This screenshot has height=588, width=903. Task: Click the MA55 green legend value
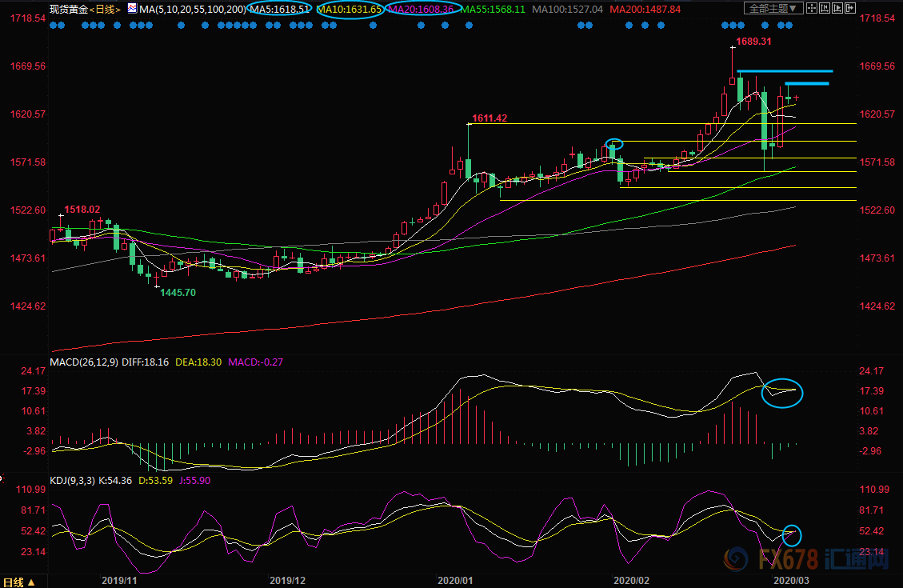497,10
